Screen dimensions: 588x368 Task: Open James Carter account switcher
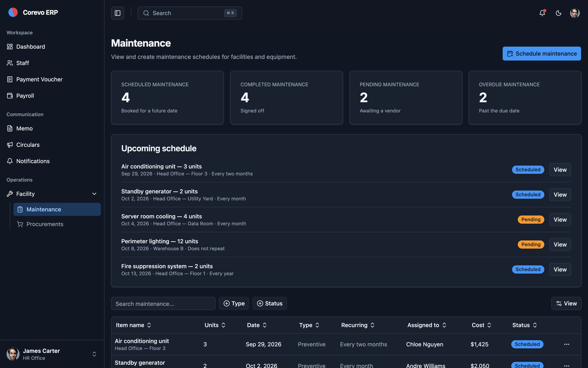(x=52, y=354)
